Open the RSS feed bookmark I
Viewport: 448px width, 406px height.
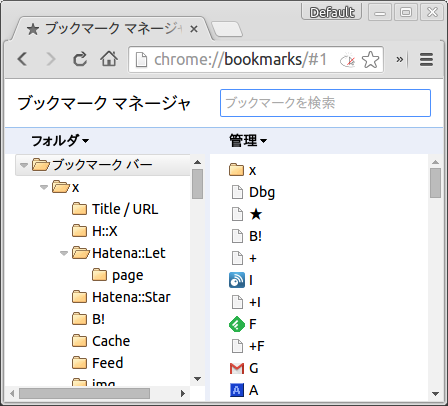pyautogui.click(x=241, y=280)
